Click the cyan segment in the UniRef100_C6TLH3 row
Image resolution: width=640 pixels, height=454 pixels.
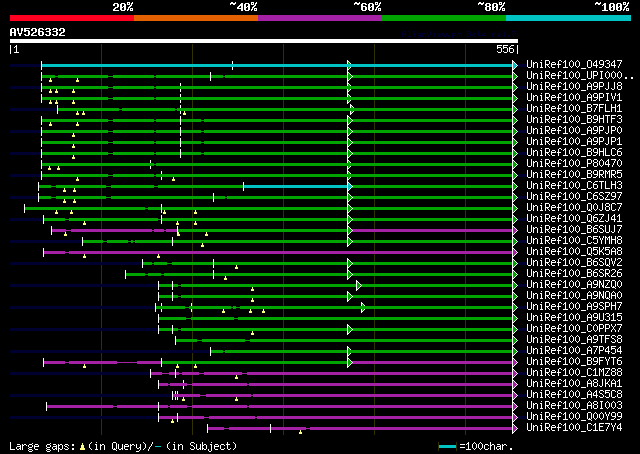pos(296,187)
